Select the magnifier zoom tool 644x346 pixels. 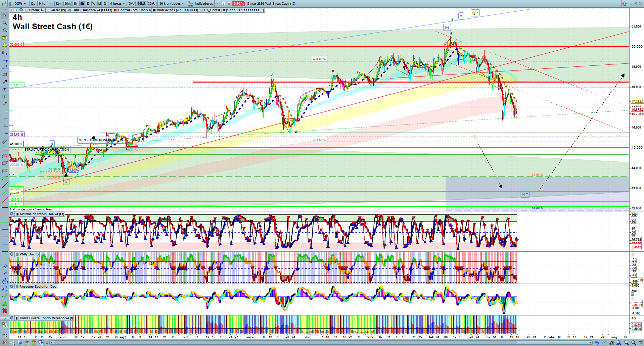click(5, 23)
